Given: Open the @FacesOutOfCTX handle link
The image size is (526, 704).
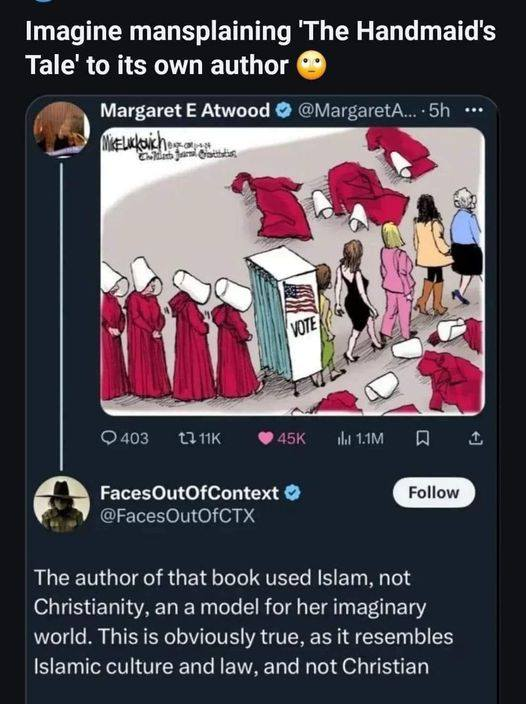Looking at the screenshot, I should (177, 516).
